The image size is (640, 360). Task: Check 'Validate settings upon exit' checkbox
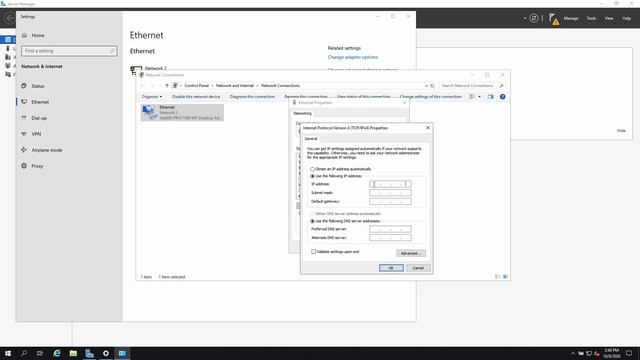[313, 252]
